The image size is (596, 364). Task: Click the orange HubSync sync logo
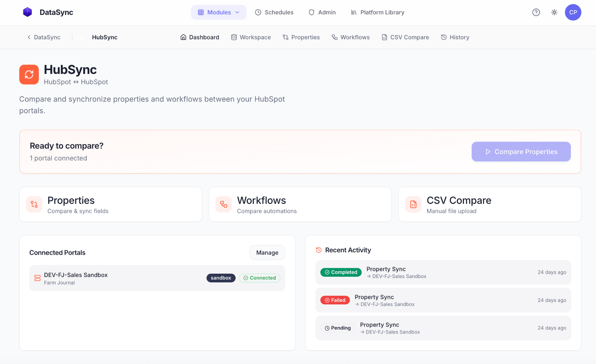point(29,74)
